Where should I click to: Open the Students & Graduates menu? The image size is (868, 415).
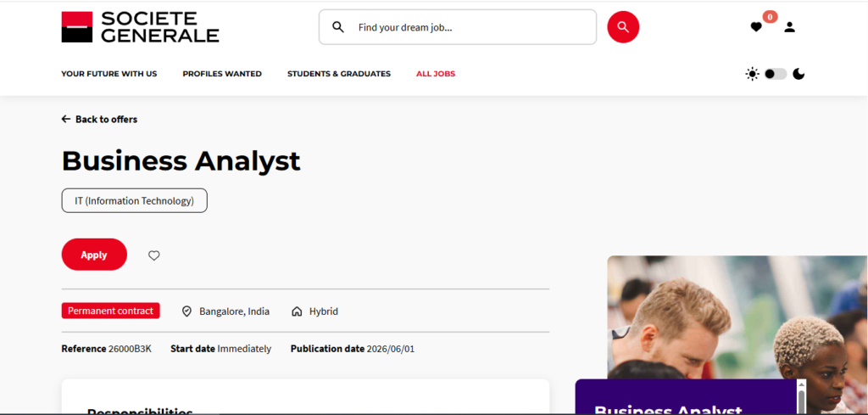coord(339,74)
